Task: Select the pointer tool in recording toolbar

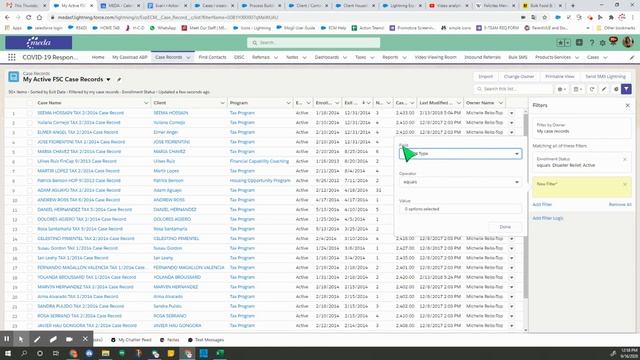Action: 21,339
